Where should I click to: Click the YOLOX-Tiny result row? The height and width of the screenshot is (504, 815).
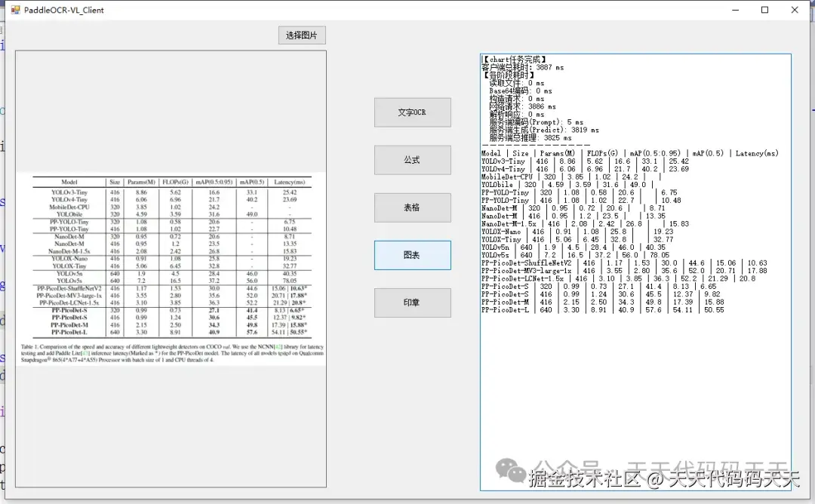pos(577,239)
